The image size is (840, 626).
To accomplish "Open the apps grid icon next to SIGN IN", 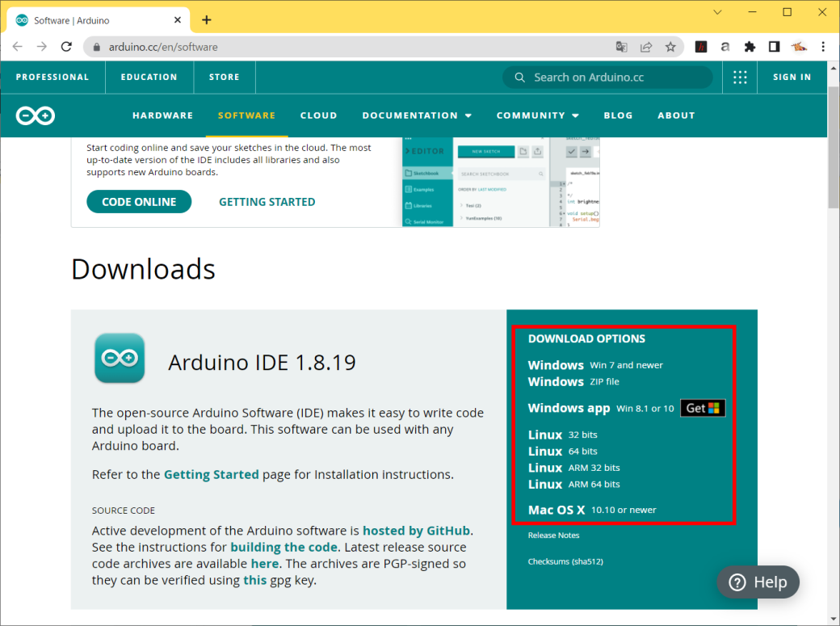I will [x=740, y=77].
